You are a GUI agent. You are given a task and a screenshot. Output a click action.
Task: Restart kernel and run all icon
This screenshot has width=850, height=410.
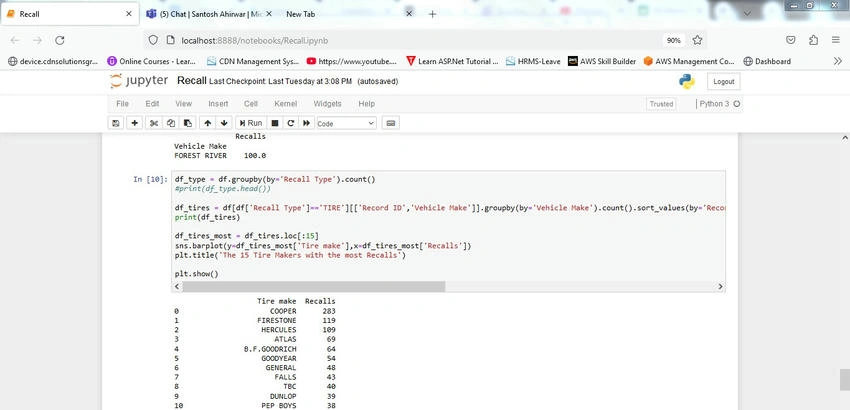coord(306,123)
